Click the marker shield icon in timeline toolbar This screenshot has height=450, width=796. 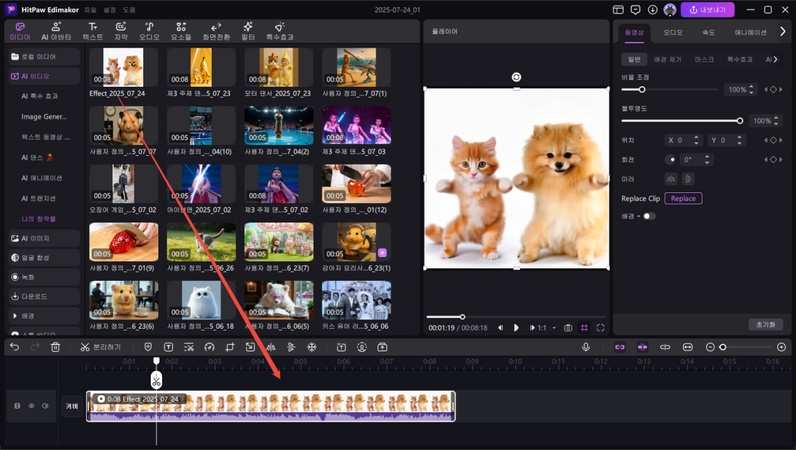tap(148, 347)
